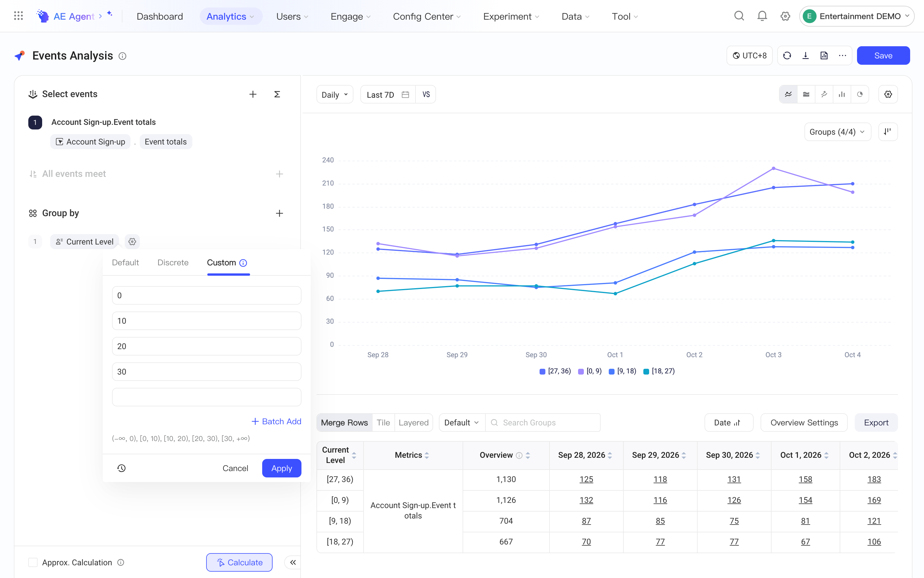Select the stacked area chart icon

[x=806, y=95]
